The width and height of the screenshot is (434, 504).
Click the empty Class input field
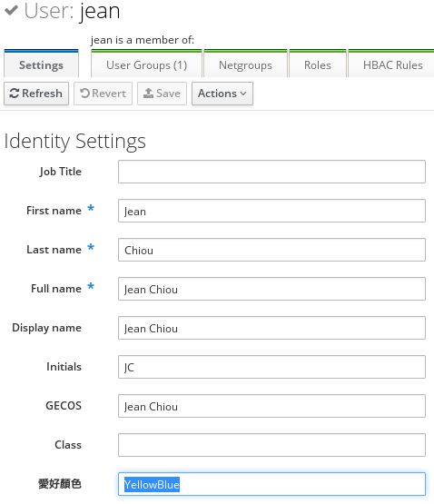click(271, 445)
